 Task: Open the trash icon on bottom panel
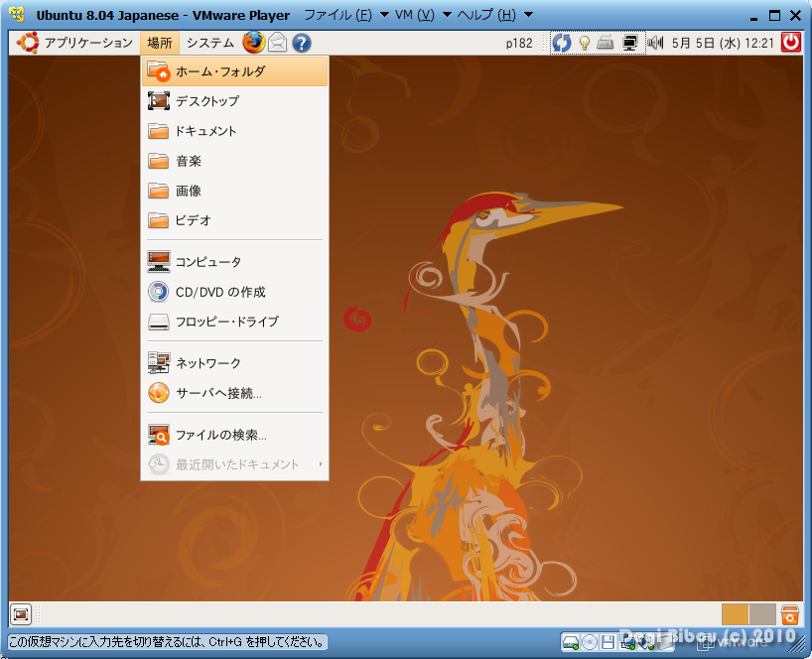(790, 614)
